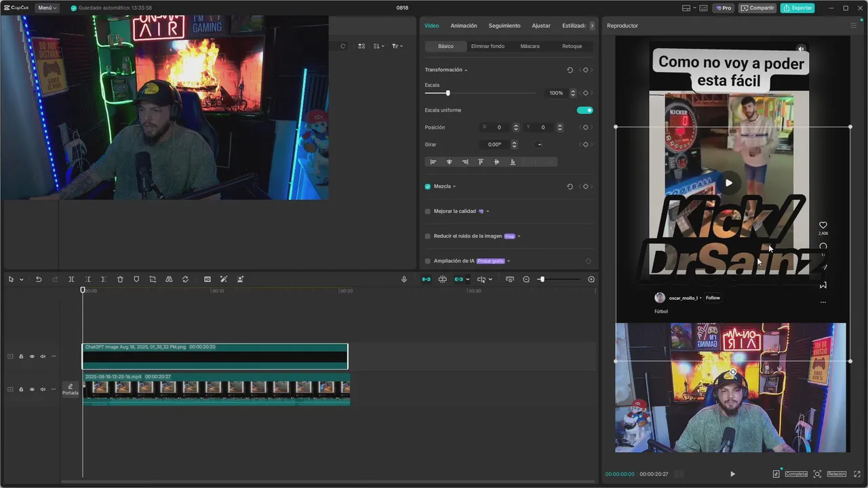The image size is (868, 488).
Task: Align left icon in alignment row
Action: [433, 162]
